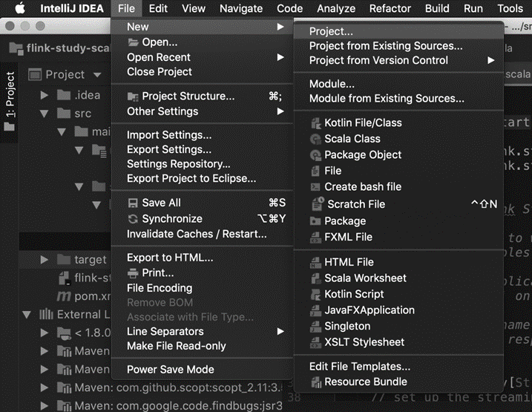Choose Close Project
The width and height of the screenshot is (532, 412).
point(202,72)
